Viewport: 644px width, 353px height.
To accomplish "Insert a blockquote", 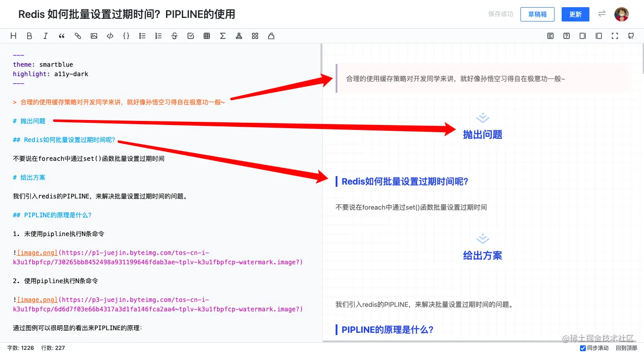I will [62, 36].
